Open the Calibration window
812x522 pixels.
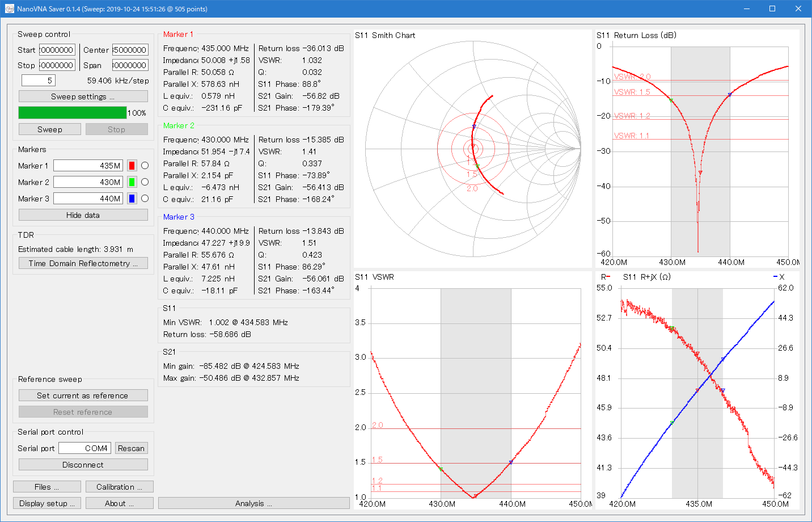[x=119, y=487]
